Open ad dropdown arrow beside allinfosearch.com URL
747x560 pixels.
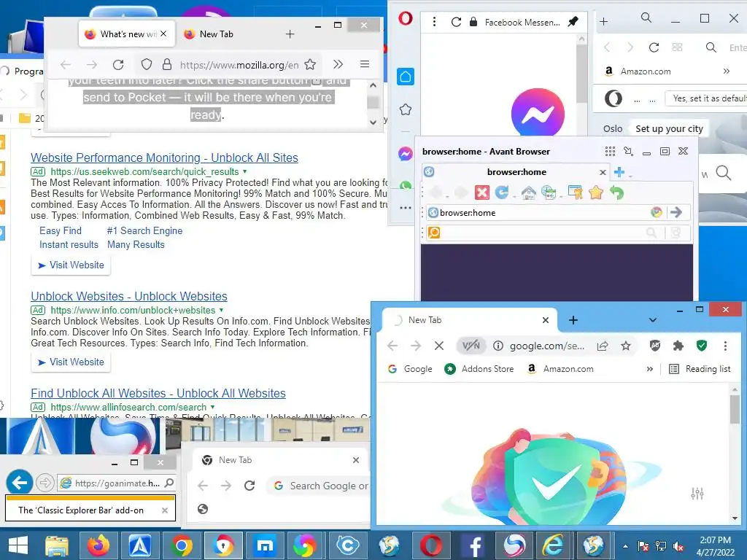(212, 407)
